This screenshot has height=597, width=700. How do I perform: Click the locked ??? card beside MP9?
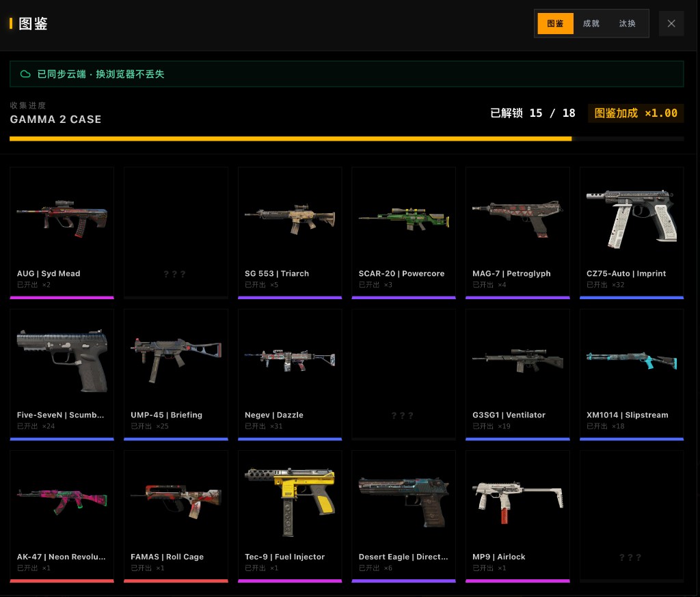pyautogui.click(x=631, y=516)
